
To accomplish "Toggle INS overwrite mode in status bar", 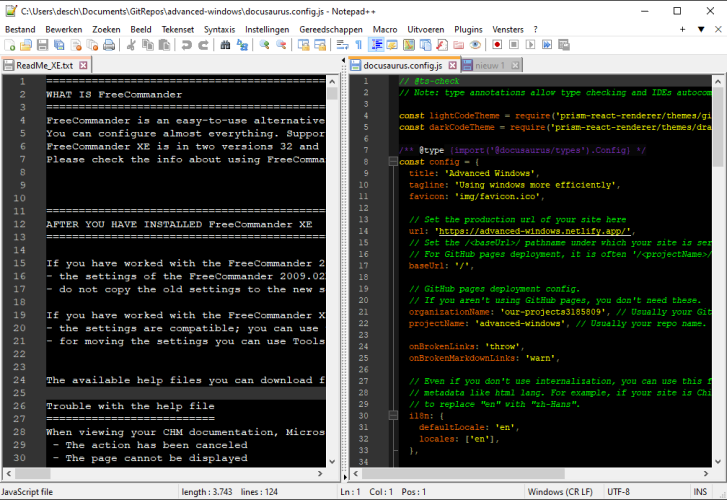I will (701, 492).
